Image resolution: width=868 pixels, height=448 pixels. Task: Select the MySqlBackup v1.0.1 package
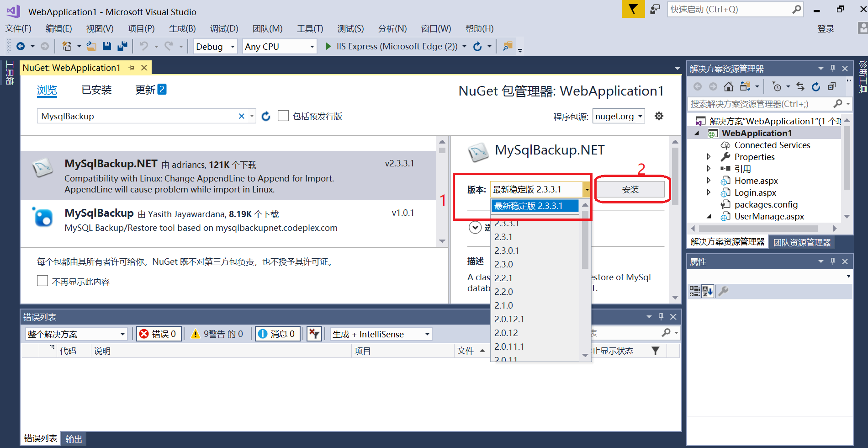click(x=228, y=220)
